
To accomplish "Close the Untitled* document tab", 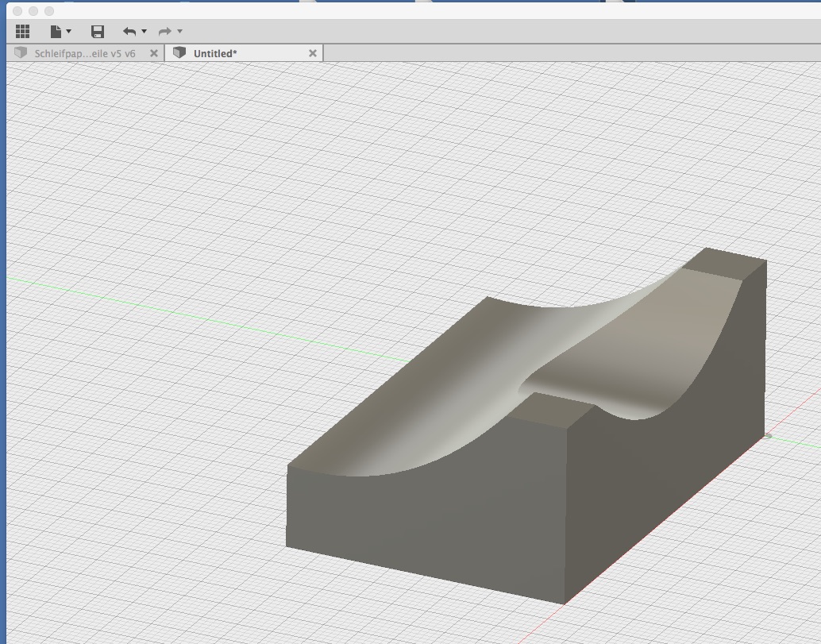I will (x=312, y=53).
